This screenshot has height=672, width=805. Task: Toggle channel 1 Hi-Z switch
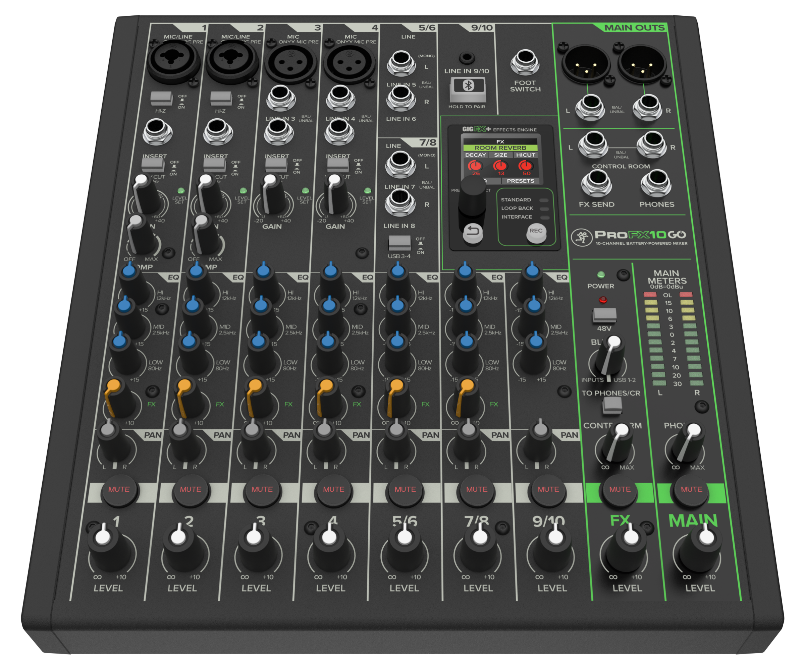161,99
